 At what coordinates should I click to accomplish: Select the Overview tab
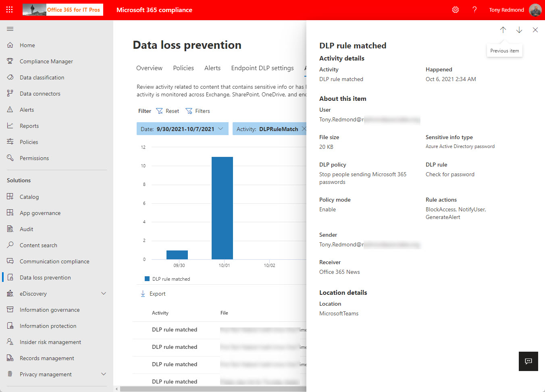(149, 68)
